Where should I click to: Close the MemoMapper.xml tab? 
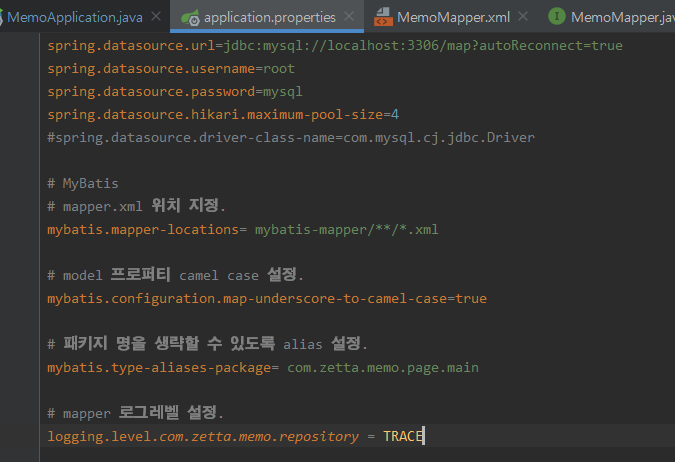point(523,17)
